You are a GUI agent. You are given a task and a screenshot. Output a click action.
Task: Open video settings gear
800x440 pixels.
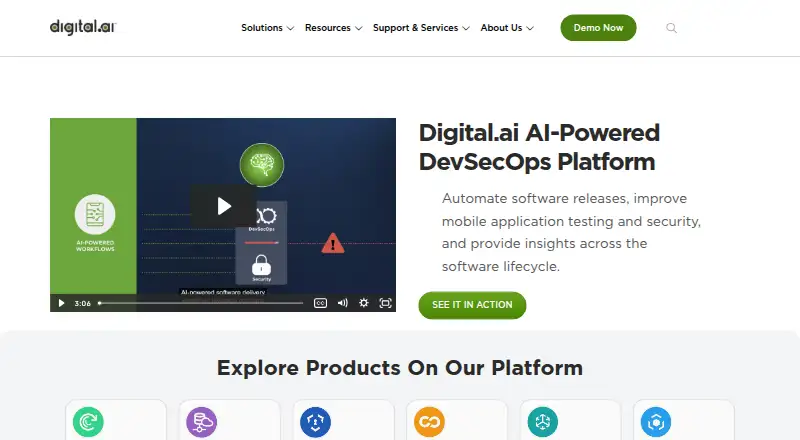[364, 303]
